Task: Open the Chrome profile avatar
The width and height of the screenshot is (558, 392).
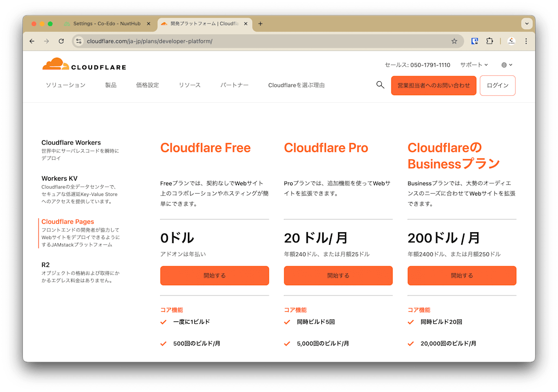Action: pyautogui.click(x=511, y=41)
